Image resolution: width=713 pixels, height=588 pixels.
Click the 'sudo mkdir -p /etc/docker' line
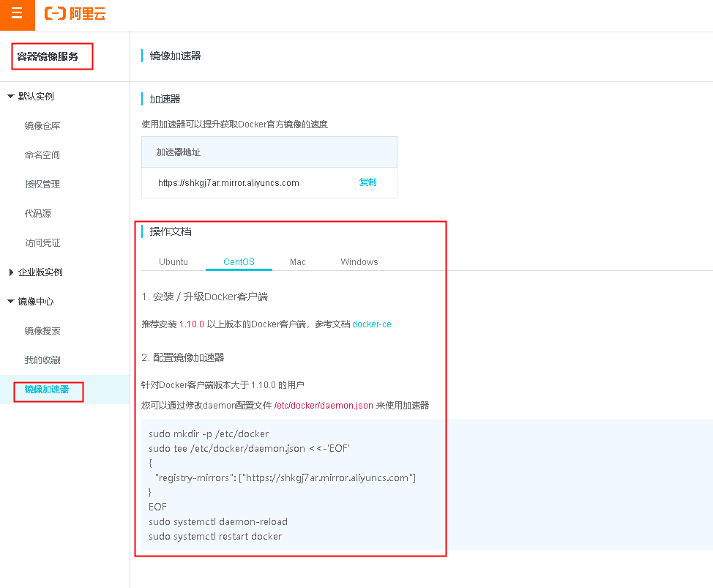point(209,433)
